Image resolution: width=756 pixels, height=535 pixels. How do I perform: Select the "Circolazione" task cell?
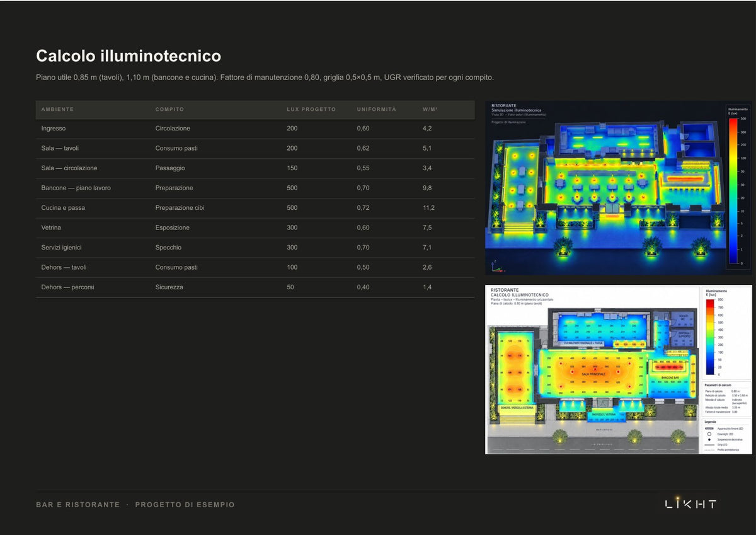[173, 129]
